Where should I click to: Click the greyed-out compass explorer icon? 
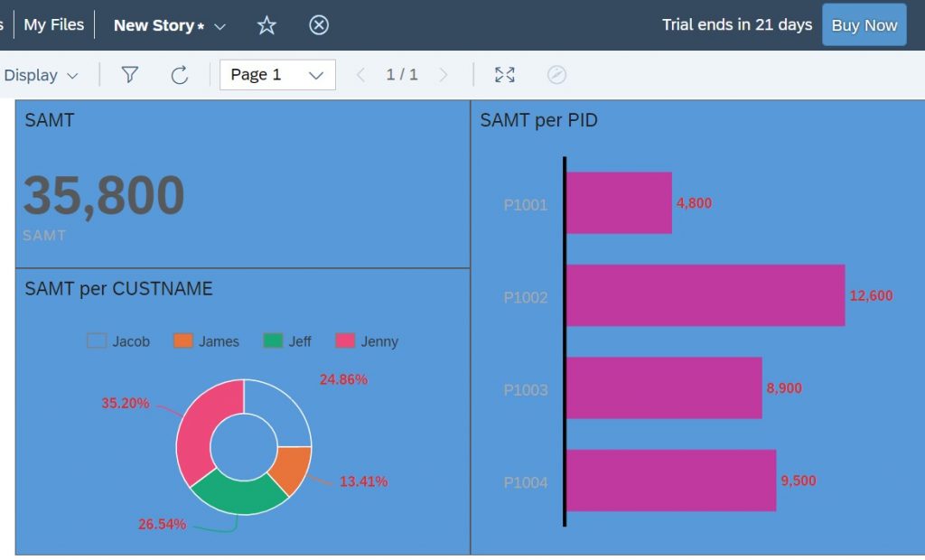coord(556,75)
